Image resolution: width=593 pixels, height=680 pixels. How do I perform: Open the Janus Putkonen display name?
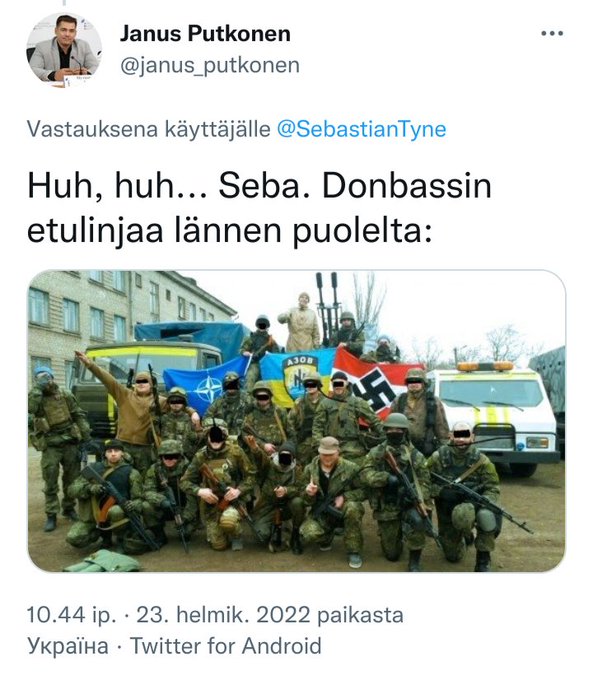coord(205,33)
